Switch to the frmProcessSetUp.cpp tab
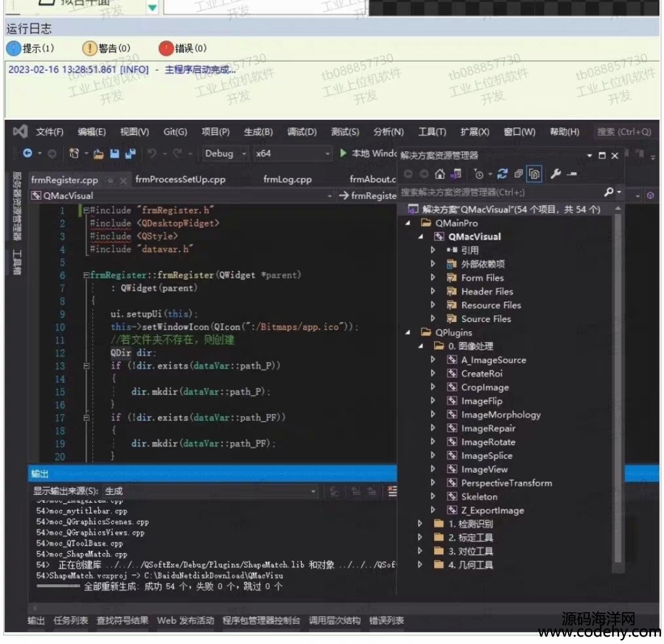 pyautogui.click(x=180, y=179)
